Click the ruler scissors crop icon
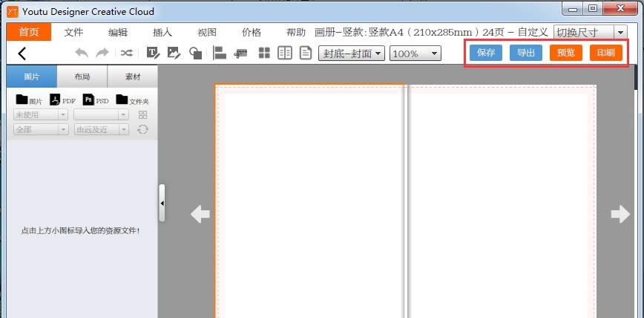Image resolution: width=644 pixels, height=318 pixels. 240,53
